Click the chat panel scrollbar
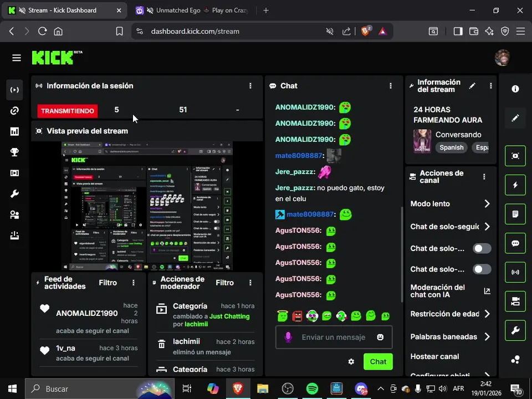The image size is (532, 399). pos(402,254)
